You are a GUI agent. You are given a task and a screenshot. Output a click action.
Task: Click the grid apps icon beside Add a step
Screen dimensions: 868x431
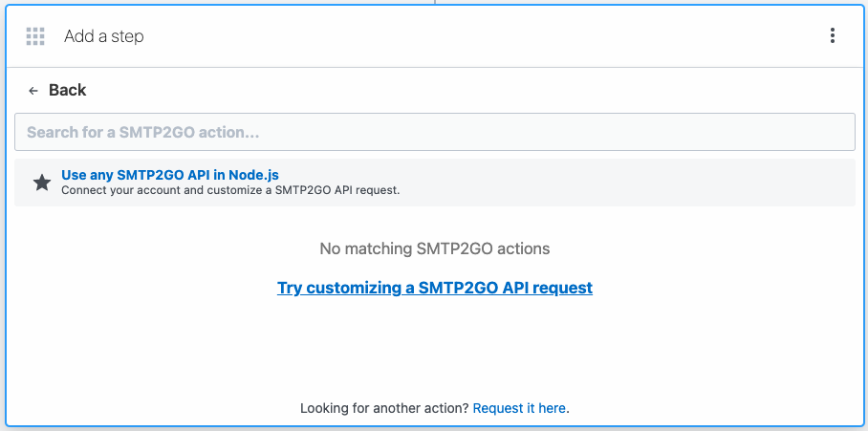tap(35, 36)
